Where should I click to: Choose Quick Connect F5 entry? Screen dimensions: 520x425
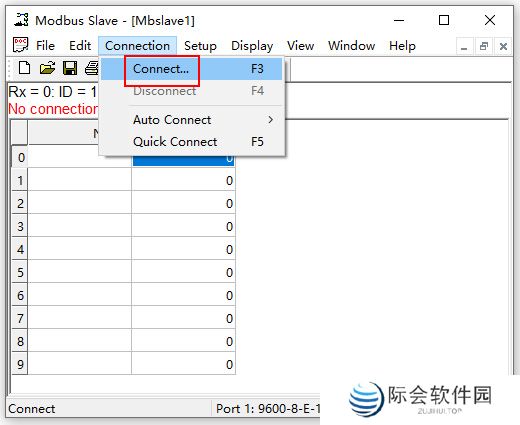pos(192,142)
